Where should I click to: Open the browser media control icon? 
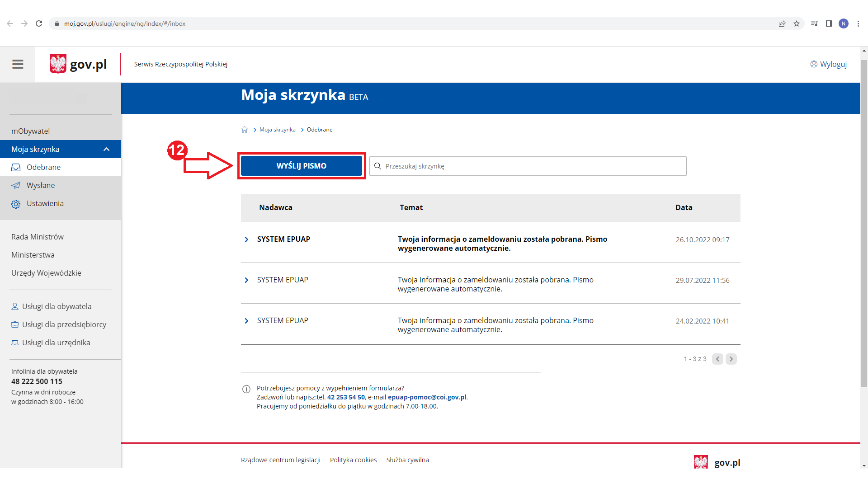pos(815,23)
